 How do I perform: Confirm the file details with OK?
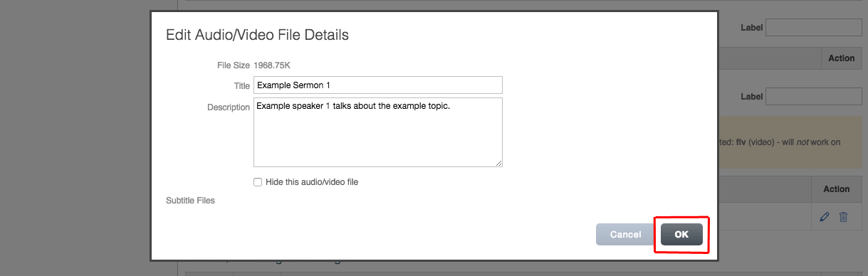coord(681,235)
